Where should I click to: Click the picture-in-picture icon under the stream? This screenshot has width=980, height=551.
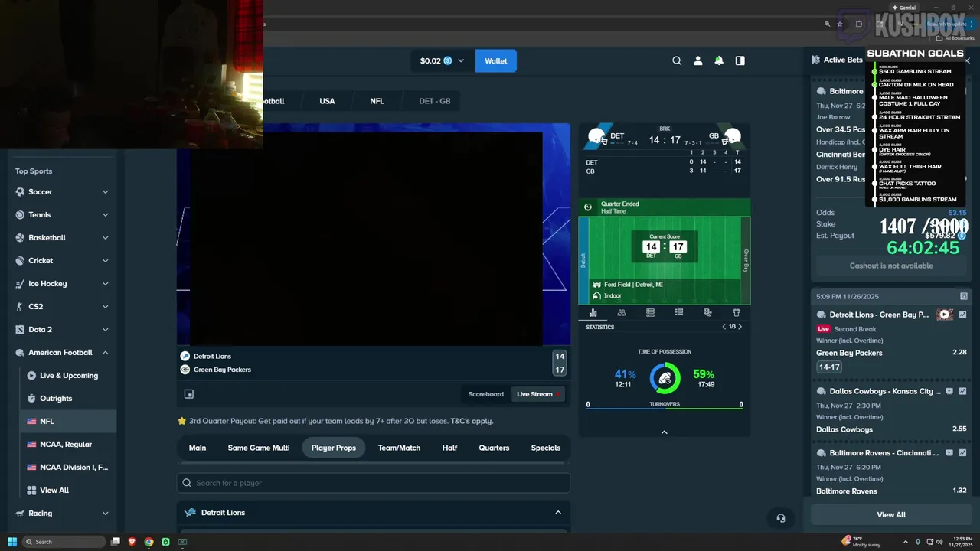(x=189, y=394)
